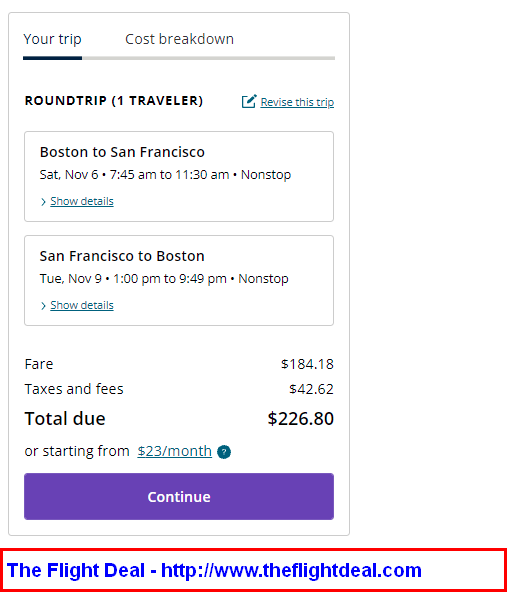Show details for the Boston to San Francisco flight
Image resolution: width=507 pixels, height=592 pixels.
click(82, 201)
